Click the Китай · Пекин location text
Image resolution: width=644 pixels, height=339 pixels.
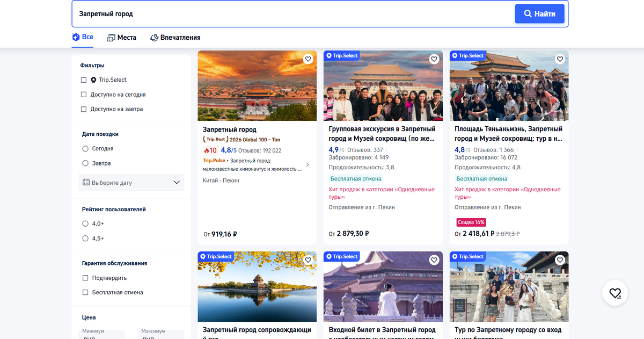click(221, 181)
